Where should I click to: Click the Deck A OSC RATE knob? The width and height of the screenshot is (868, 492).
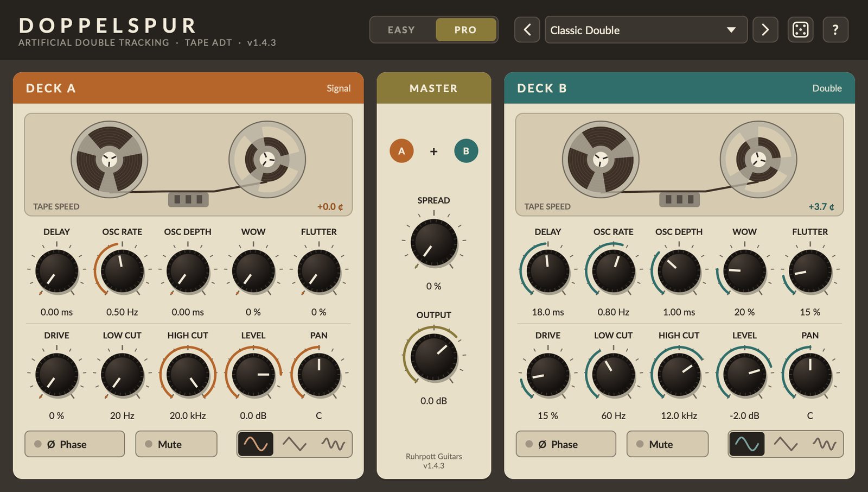point(122,270)
